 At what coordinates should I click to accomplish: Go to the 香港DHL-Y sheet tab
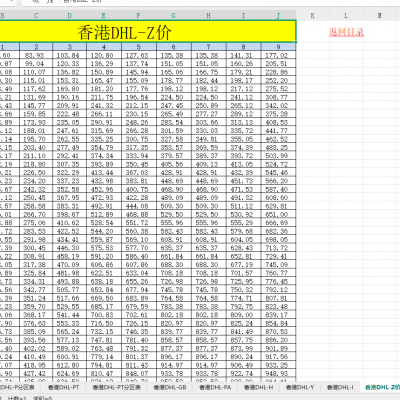pos(300,387)
